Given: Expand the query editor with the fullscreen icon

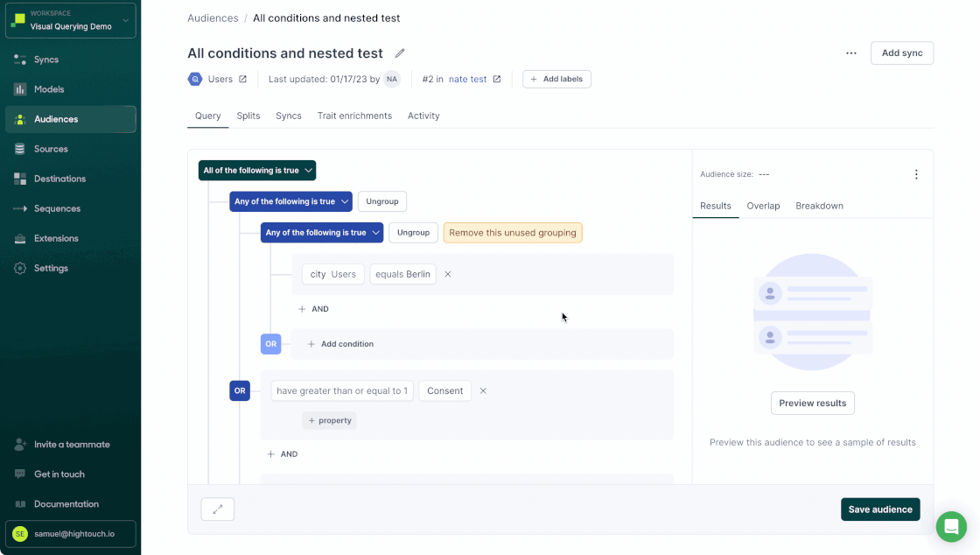Looking at the screenshot, I should (217, 509).
